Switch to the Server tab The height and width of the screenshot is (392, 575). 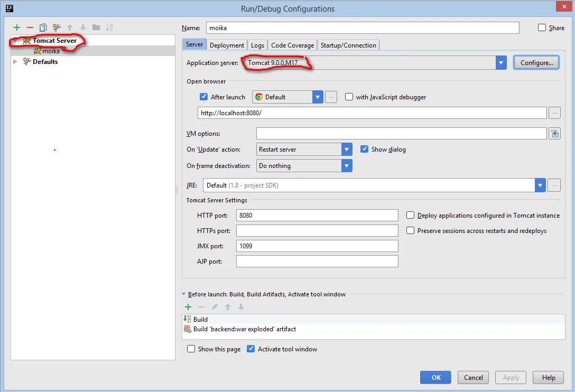194,44
